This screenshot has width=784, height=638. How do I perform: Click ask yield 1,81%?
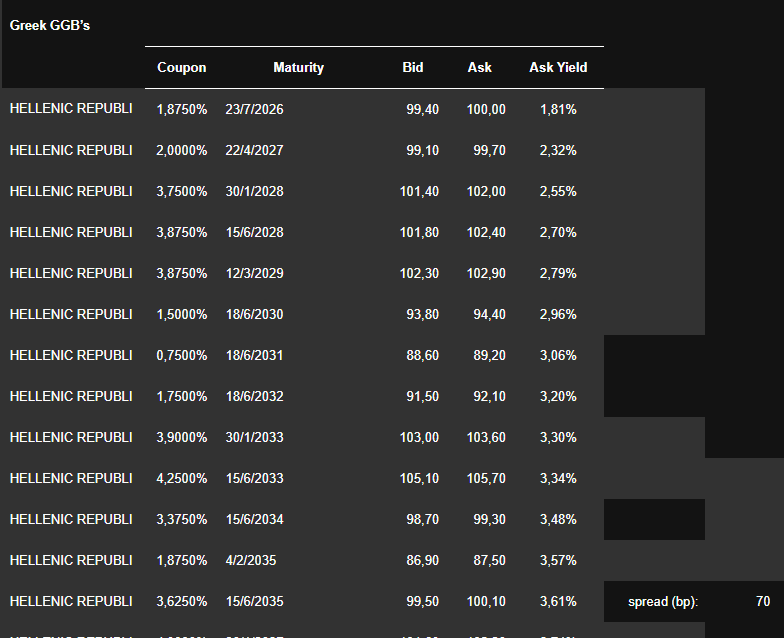(x=558, y=110)
